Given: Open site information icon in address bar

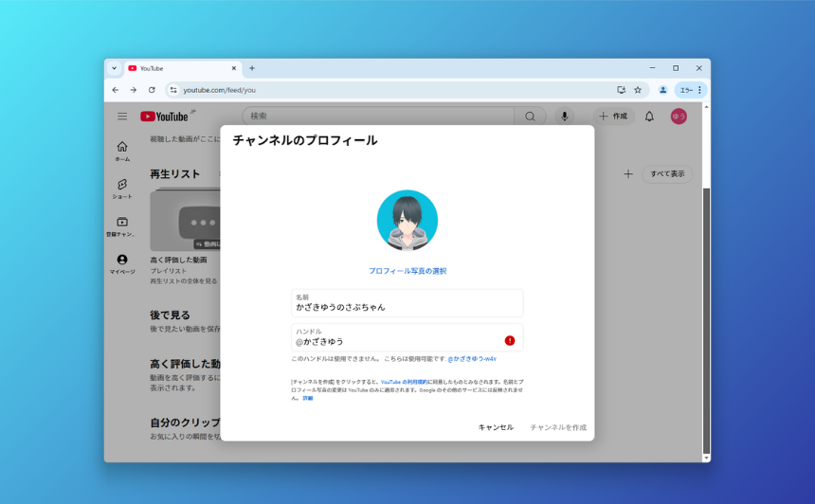Looking at the screenshot, I should pyautogui.click(x=173, y=90).
